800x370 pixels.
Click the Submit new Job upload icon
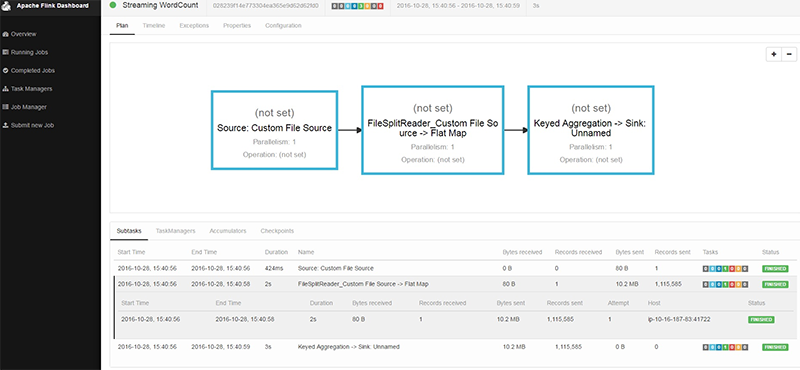pyautogui.click(x=6, y=126)
